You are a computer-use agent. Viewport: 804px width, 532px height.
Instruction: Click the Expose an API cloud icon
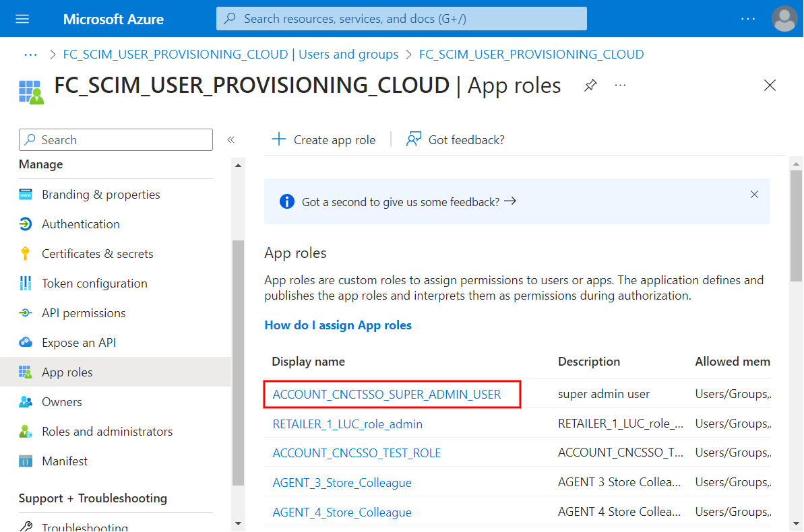(26, 343)
